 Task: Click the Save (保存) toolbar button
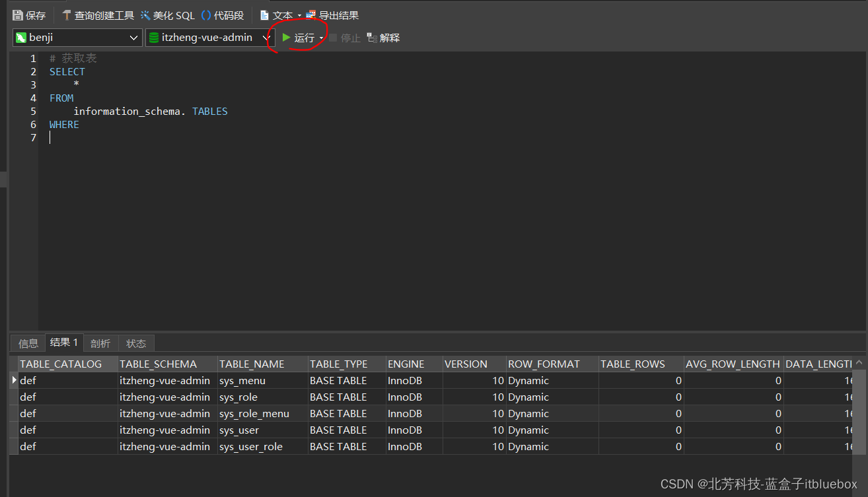tap(29, 15)
